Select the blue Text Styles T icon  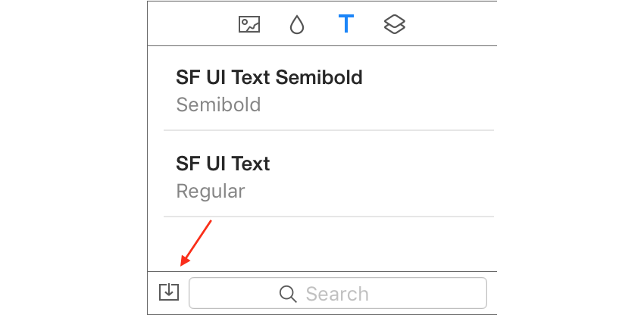click(346, 23)
